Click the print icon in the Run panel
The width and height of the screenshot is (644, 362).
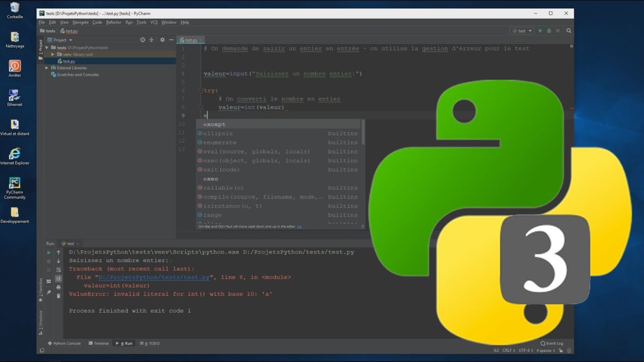(58, 287)
